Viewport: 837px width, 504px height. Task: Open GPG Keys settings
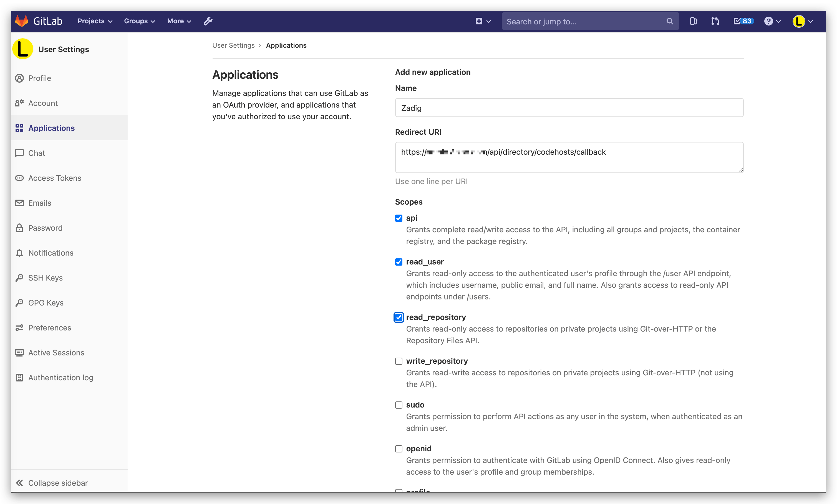tap(46, 303)
